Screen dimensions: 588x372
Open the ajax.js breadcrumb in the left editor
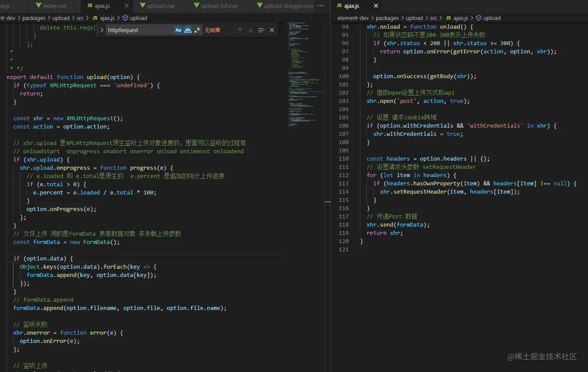click(104, 18)
